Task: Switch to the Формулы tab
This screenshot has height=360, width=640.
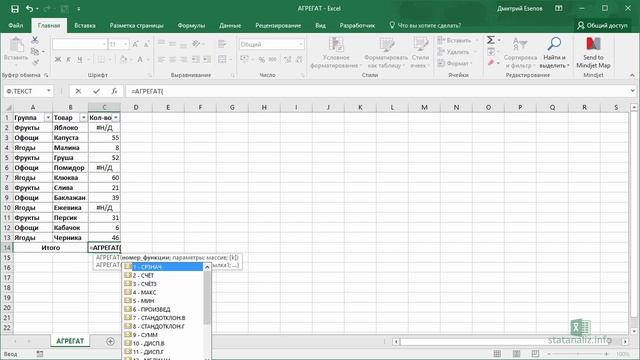Action: (191, 25)
